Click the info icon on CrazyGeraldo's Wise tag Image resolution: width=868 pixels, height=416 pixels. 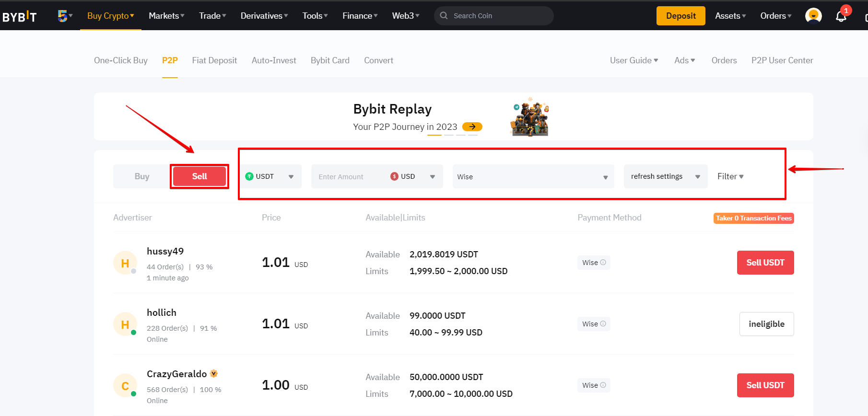coord(603,385)
